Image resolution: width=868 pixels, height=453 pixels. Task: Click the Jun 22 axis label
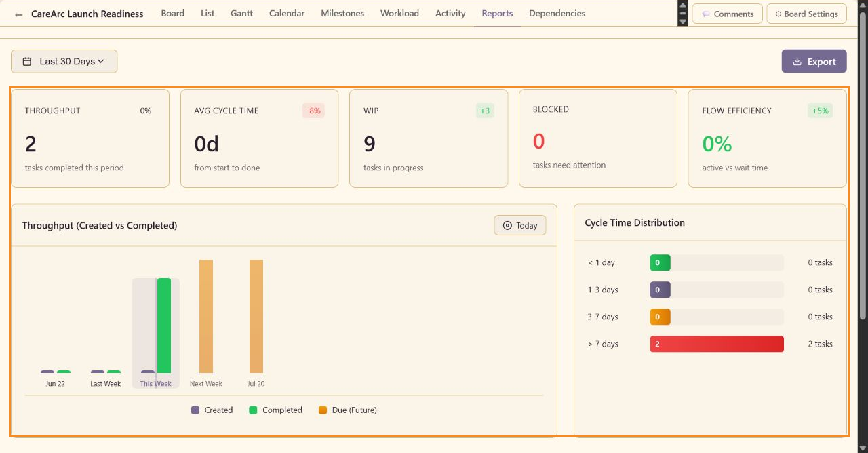point(55,384)
